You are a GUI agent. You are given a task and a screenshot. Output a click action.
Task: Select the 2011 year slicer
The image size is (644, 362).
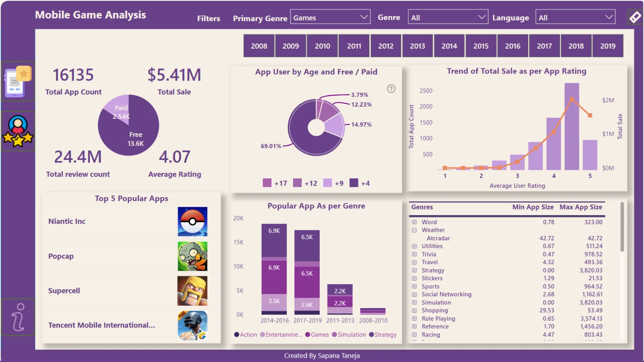354,46
